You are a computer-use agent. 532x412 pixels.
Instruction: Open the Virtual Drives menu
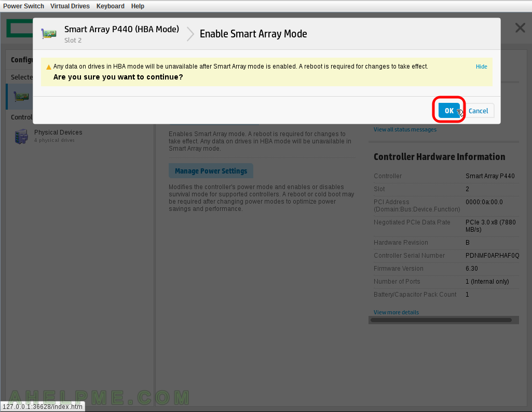click(70, 6)
